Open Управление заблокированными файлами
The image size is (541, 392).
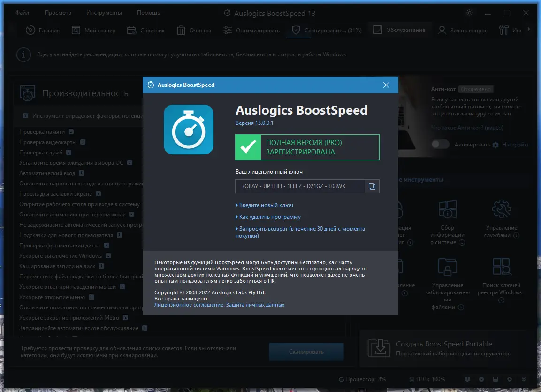[x=447, y=266]
